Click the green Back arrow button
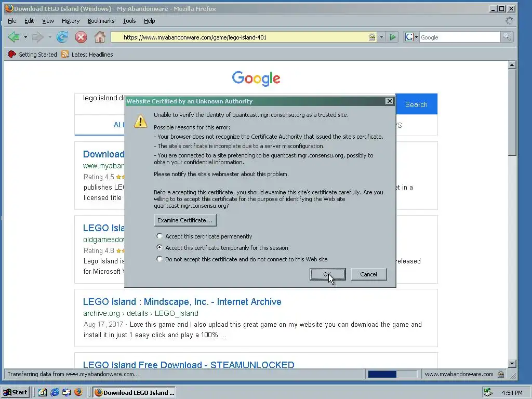Screen dimensions: 532x399 [x=14, y=37]
